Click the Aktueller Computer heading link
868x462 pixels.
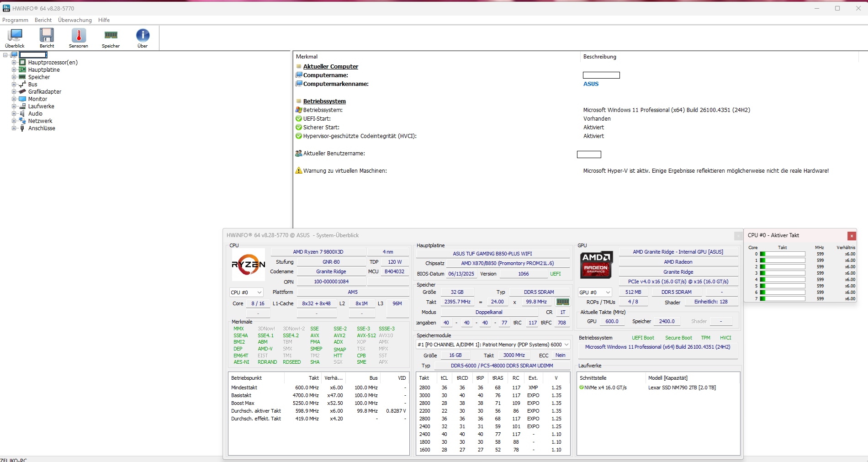point(331,67)
